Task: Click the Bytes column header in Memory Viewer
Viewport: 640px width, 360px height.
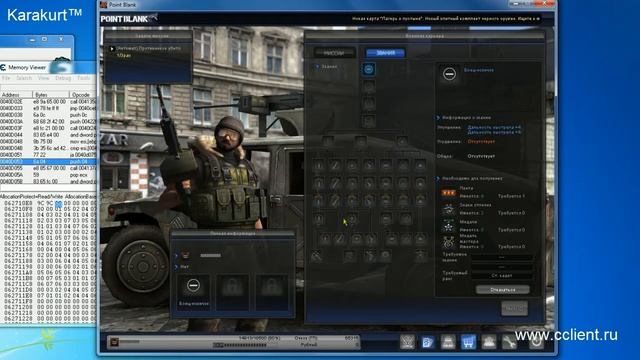Action: pyautogui.click(x=51, y=94)
